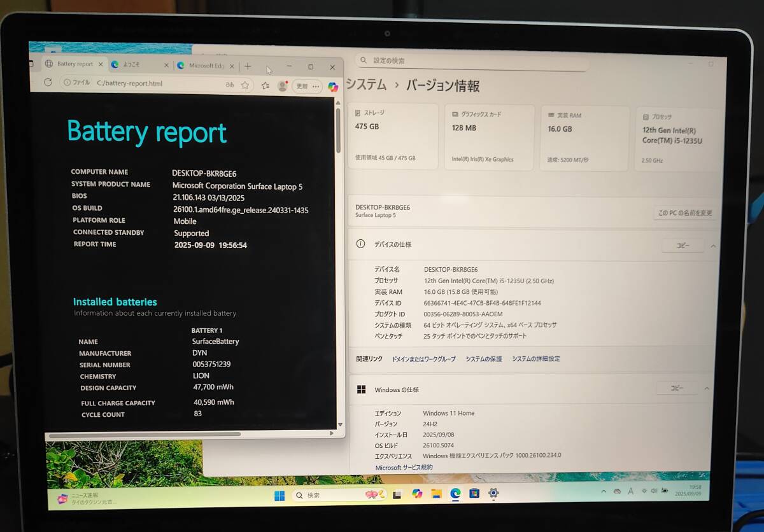
Task: Open the Edge favorites list icon
Action: tap(265, 85)
